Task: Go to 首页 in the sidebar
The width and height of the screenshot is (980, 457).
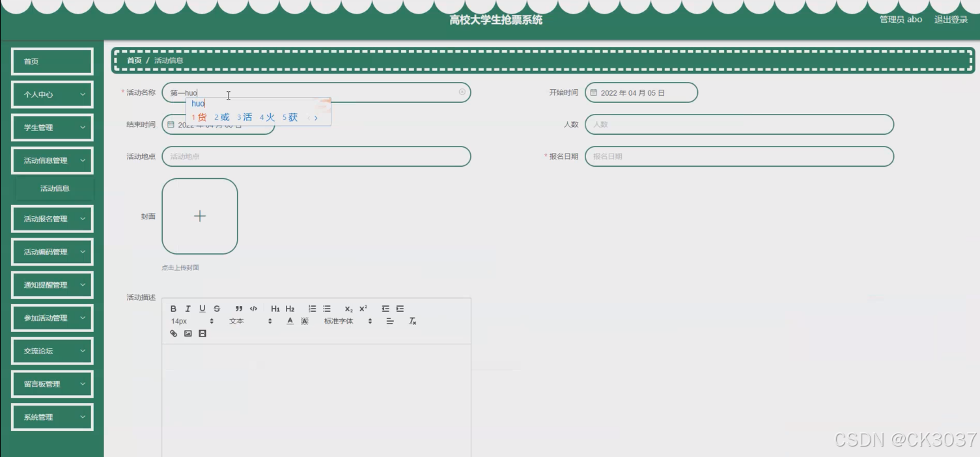Action: [x=53, y=61]
